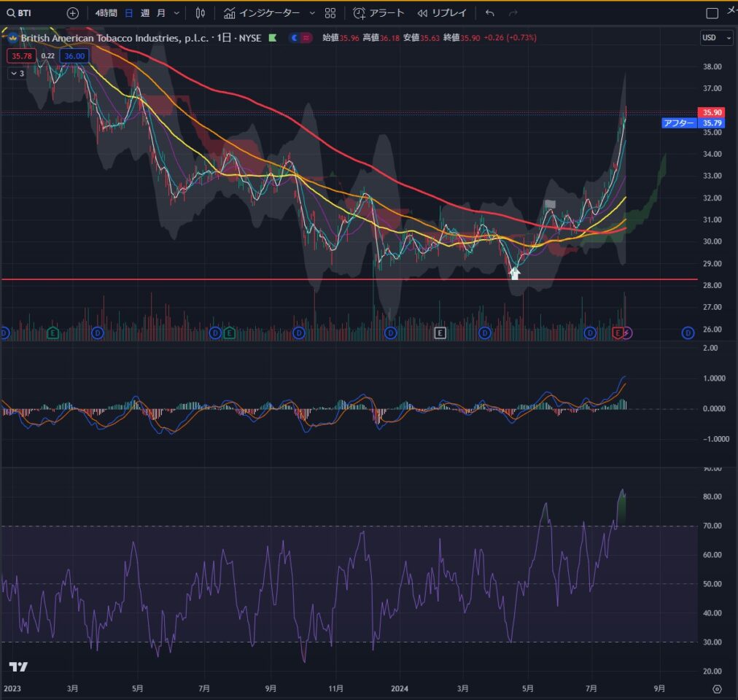Open chart settings gear icon at bottom right
The height and width of the screenshot is (700, 738).
click(x=717, y=689)
